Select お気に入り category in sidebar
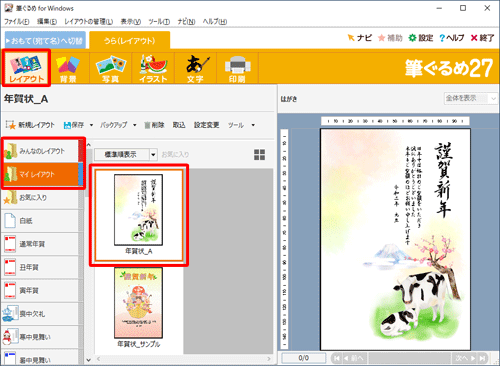 (41, 198)
